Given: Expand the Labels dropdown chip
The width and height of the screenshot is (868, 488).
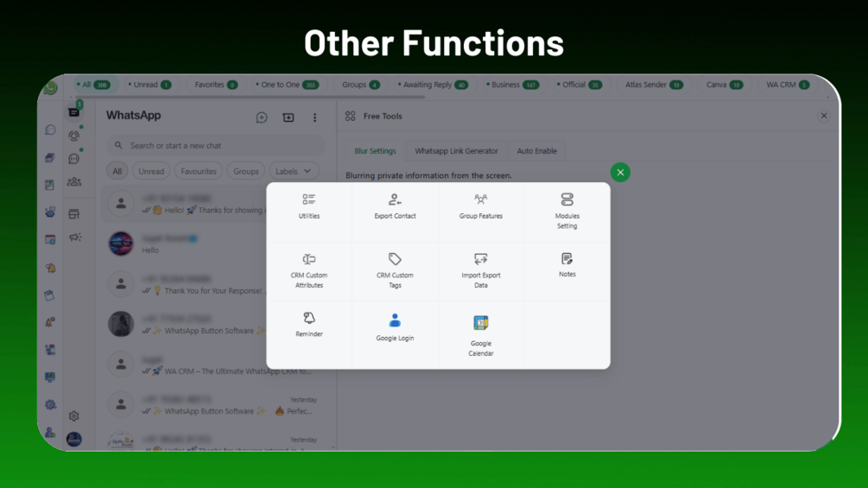Looking at the screenshot, I should tap(294, 171).
